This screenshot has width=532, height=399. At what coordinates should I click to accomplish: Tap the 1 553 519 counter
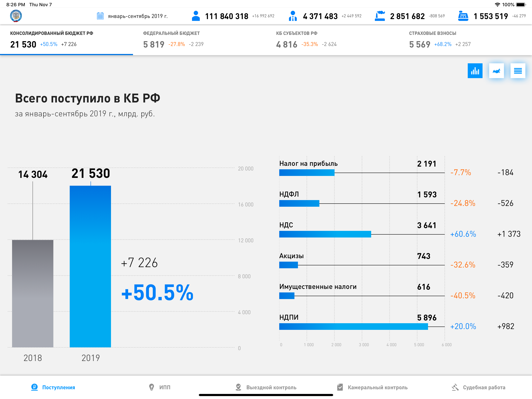point(491,16)
